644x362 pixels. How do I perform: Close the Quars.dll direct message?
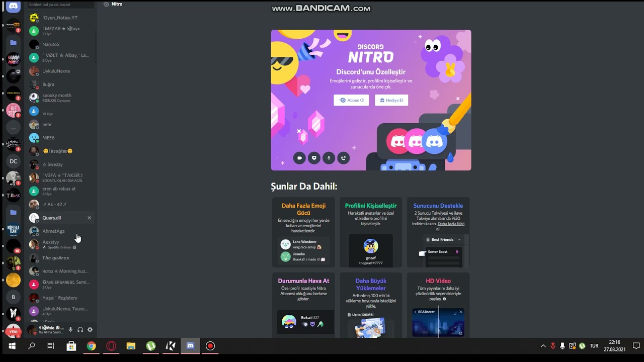(x=89, y=218)
